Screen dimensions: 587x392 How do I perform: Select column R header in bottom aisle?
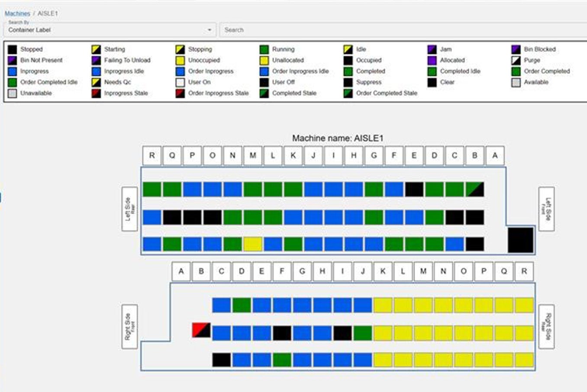[x=524, y=271]
